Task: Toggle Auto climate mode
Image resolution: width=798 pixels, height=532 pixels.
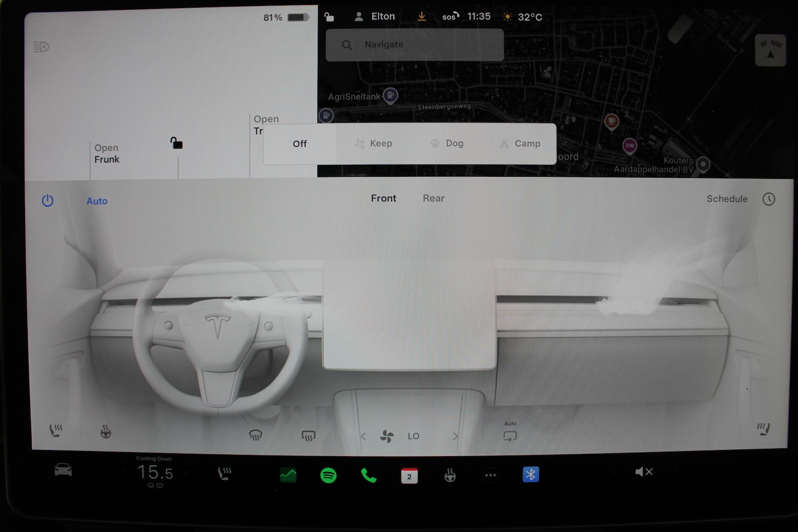Action: 97,201
